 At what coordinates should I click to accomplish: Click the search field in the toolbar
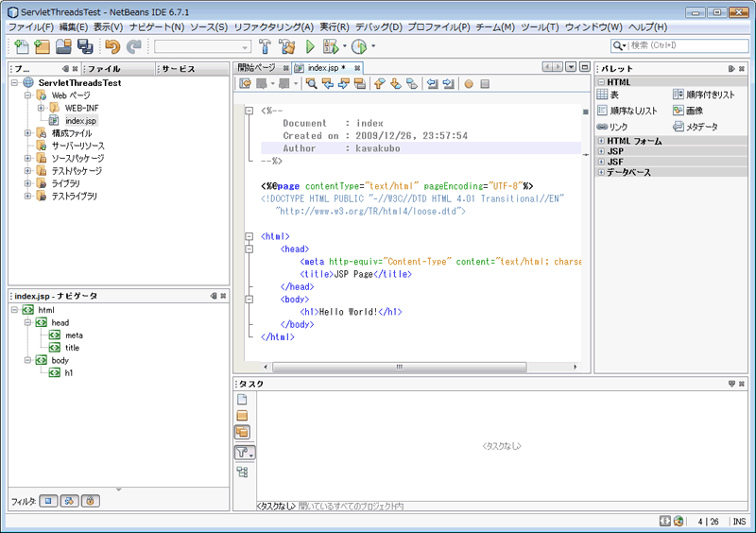[x=679, y=45]
